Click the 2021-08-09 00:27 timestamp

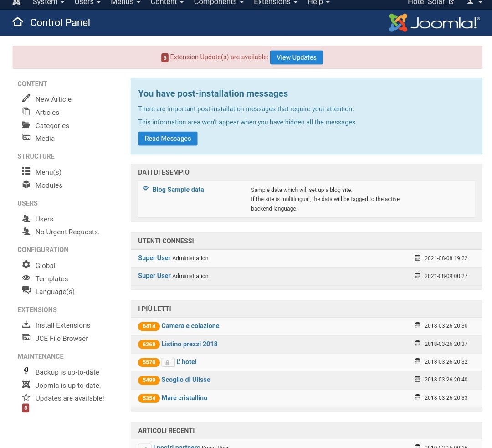point(446,276)
